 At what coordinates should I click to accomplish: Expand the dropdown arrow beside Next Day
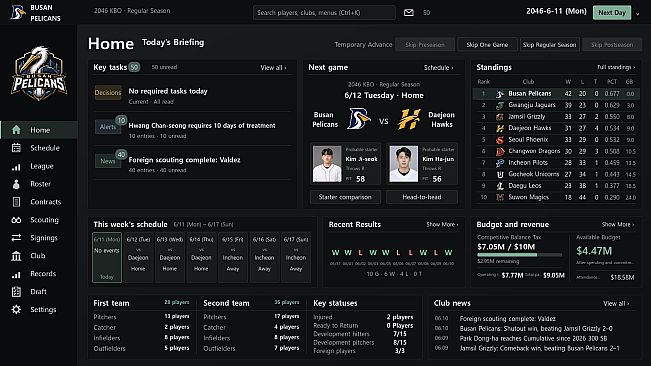click(x=638, y=14)
